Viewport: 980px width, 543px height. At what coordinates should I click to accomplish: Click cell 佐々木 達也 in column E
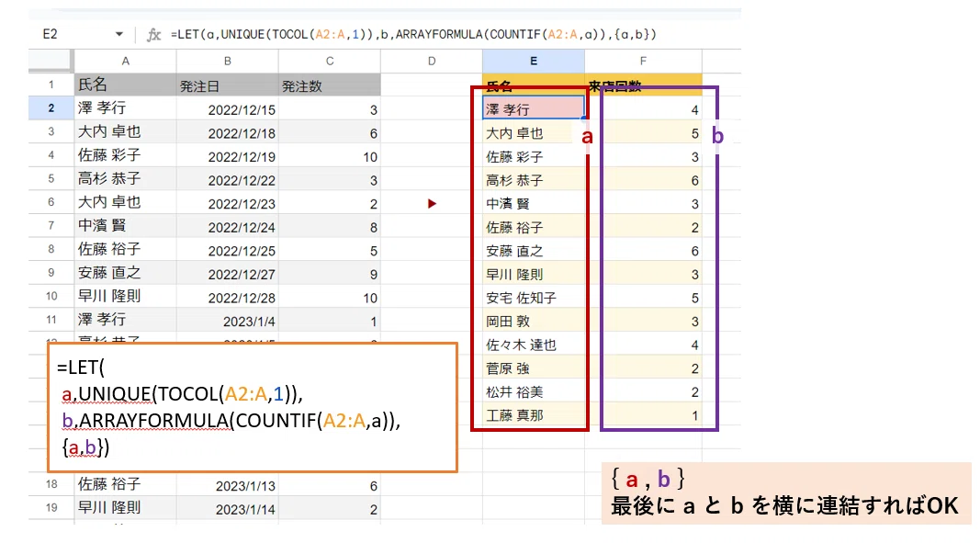[533, 345]
